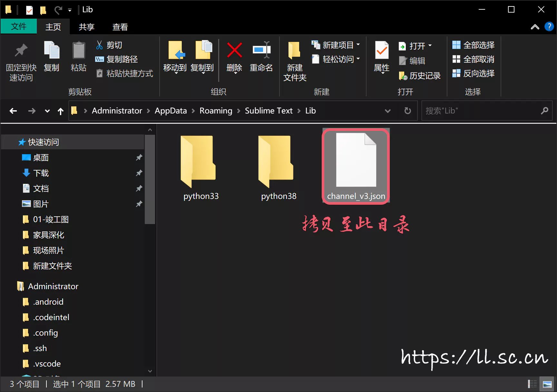Click the New Folder icon
Screen dimensions: 557x392
(294, 51)
